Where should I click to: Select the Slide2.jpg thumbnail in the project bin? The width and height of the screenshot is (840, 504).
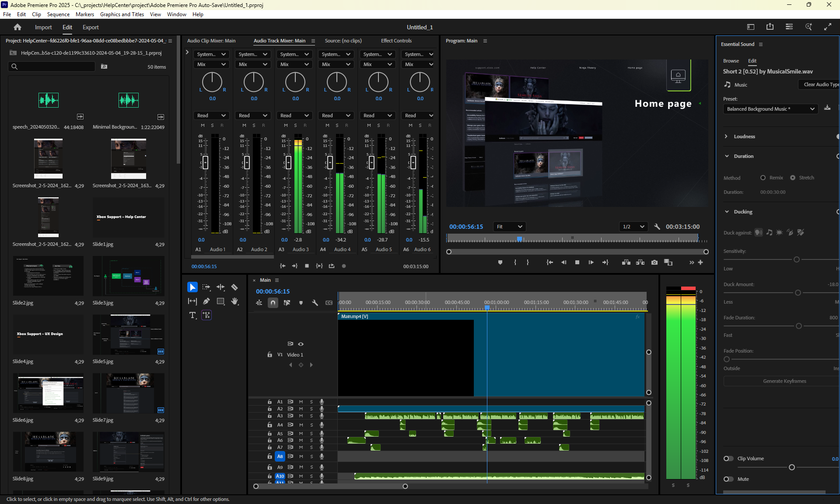(x=48, y=276)
